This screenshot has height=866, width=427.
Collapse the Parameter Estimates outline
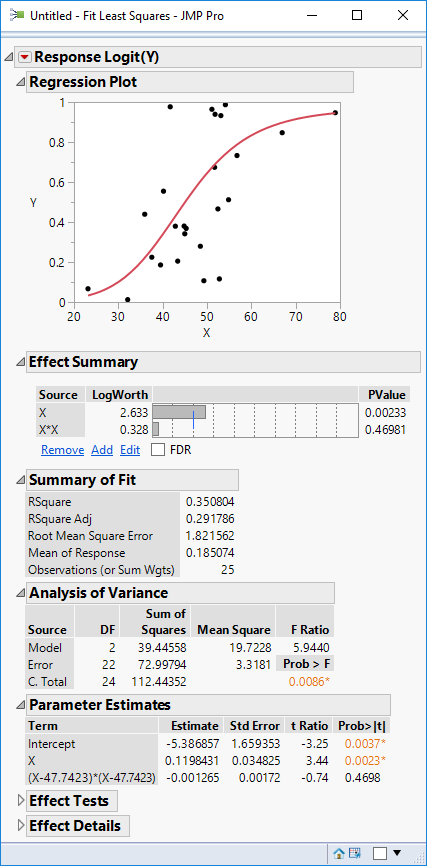click(20, 705)
